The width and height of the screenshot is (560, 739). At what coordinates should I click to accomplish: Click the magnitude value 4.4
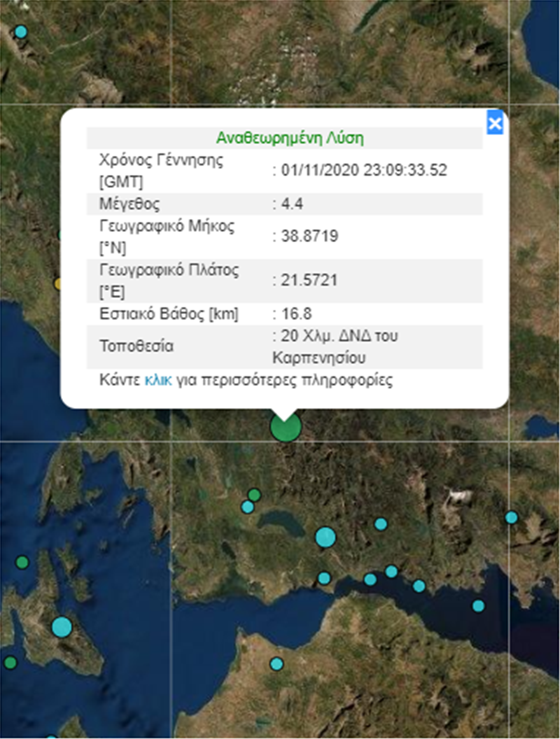pyautogui.click(x=283, y=204)
